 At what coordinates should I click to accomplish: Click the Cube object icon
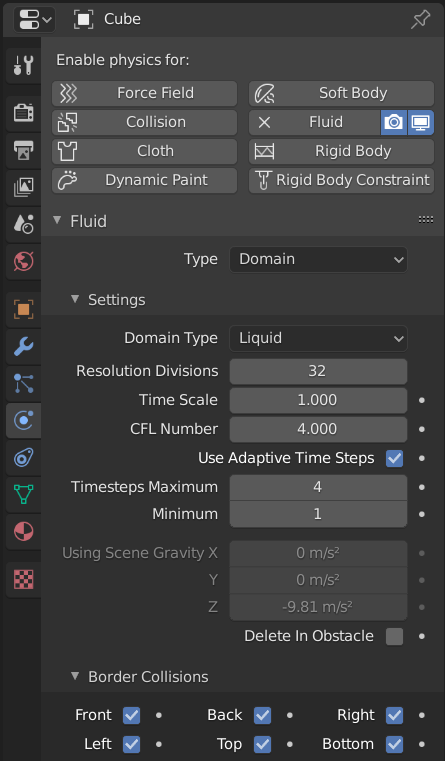coord(83,19)
